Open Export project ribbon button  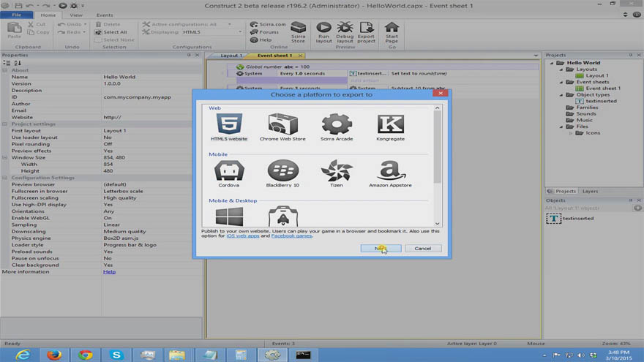(366, 32)
